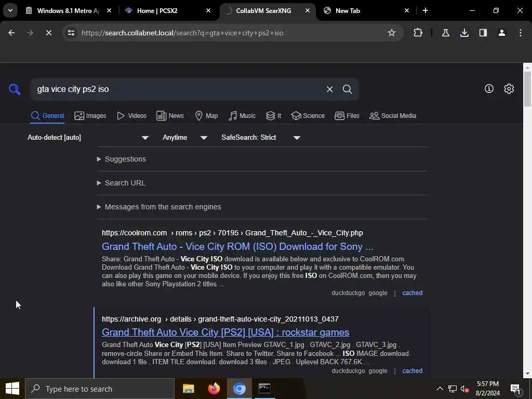Open the profile avatar icon
Viewport: 532px width, 399px height.
pos(502,33)
